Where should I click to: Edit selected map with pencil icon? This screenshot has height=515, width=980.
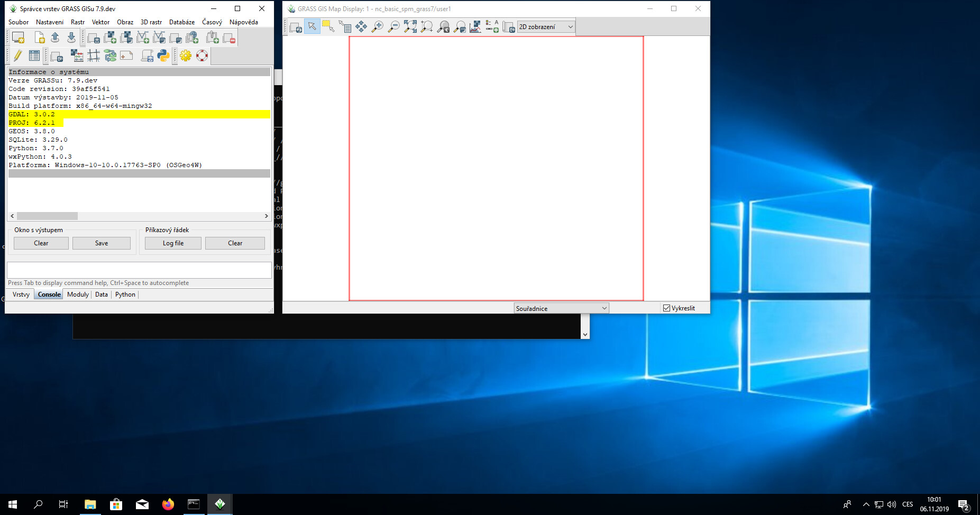17,56
